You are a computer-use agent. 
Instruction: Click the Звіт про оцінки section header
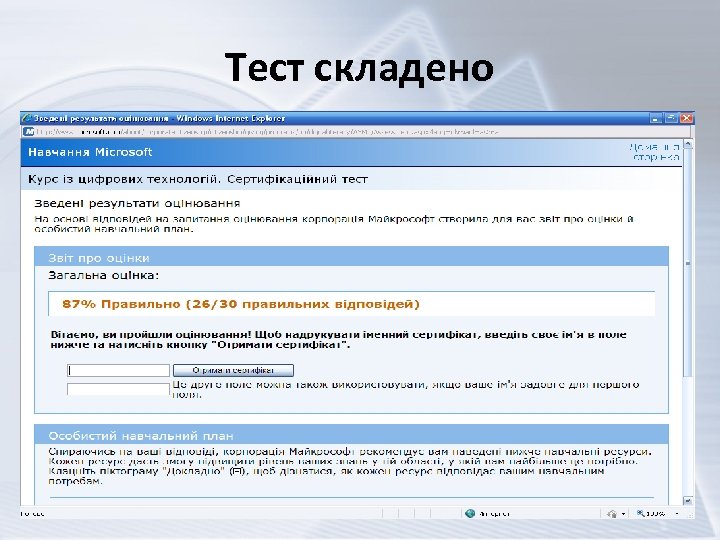(x=99, y=258)
